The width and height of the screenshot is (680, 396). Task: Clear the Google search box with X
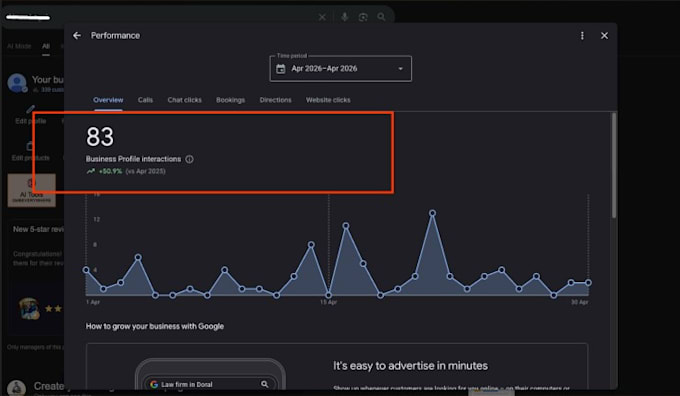(x=322, y=17)
